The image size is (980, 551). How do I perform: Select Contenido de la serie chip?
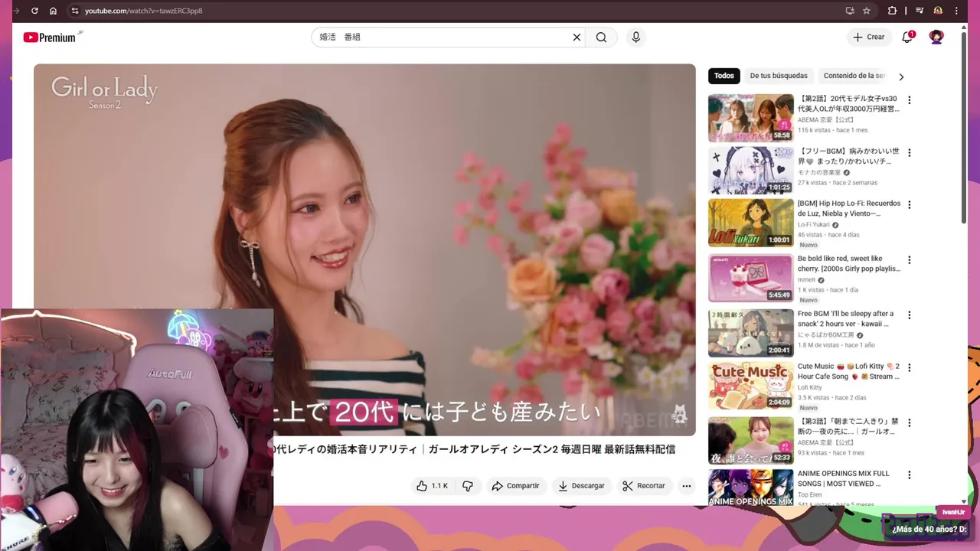click(x=853, y=76)
